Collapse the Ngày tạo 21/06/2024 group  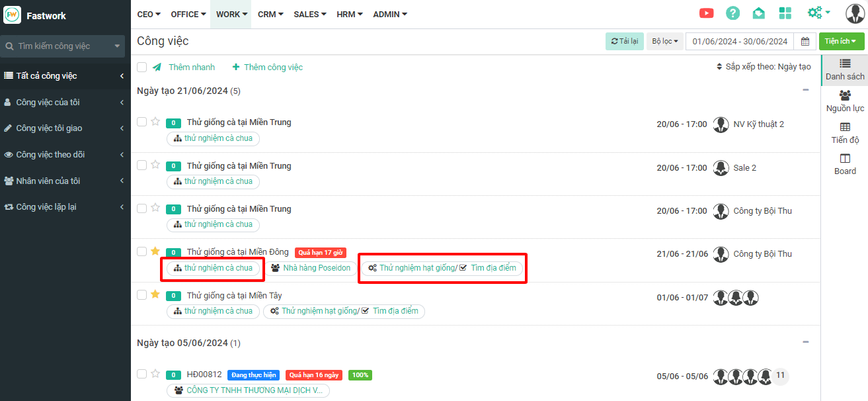click(x=805, y=90)
